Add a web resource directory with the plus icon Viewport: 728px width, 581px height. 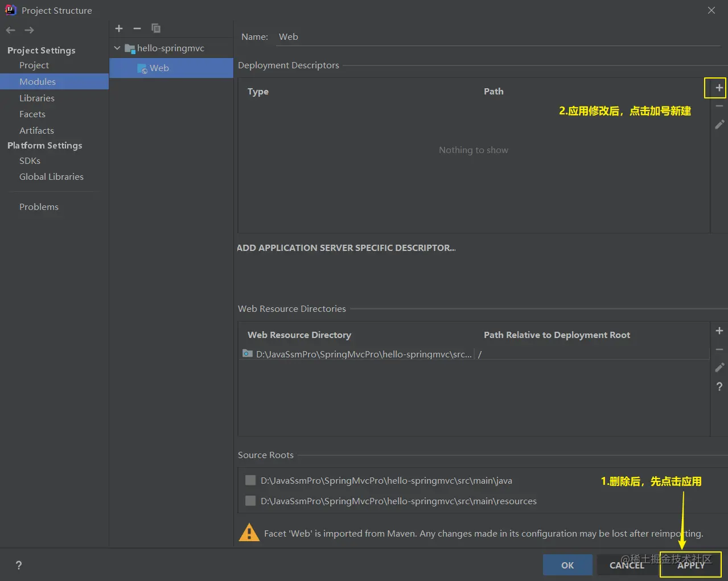coord(719,331)
